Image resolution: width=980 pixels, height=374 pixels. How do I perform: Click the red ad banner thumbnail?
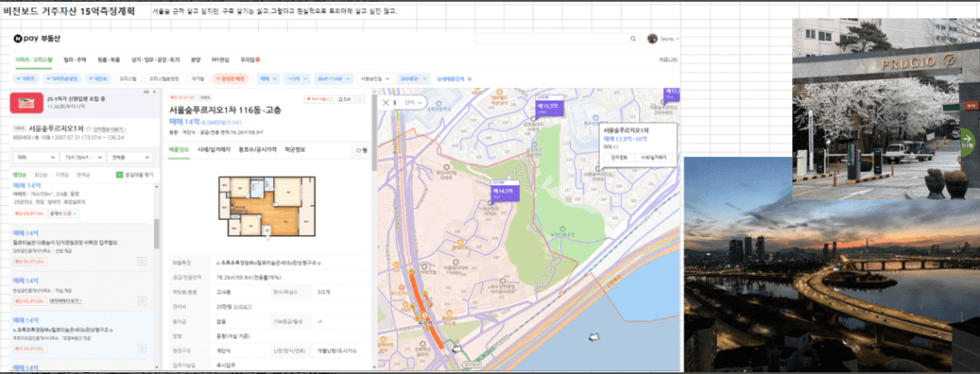pyautogui.click(x=26, y=103)
